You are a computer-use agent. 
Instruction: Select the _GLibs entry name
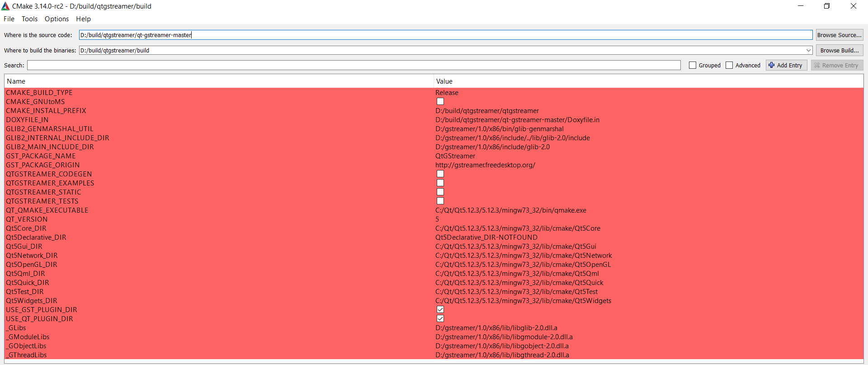tap(16, 327)
